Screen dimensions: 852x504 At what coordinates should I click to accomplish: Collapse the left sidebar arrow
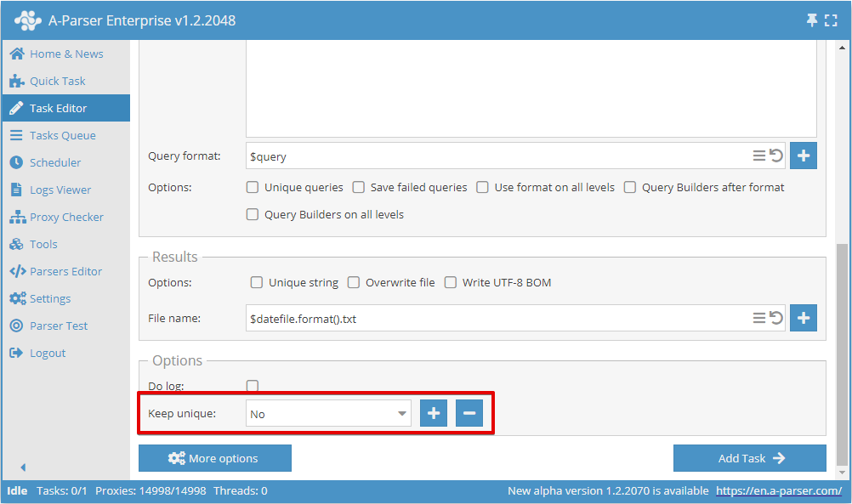[22, 467]
